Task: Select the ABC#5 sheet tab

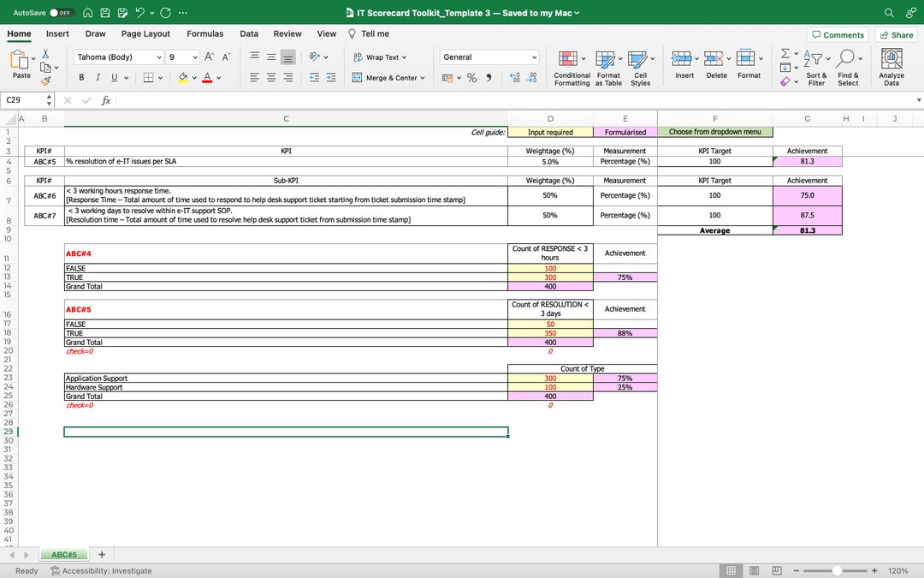Action: tap(63, 554)
